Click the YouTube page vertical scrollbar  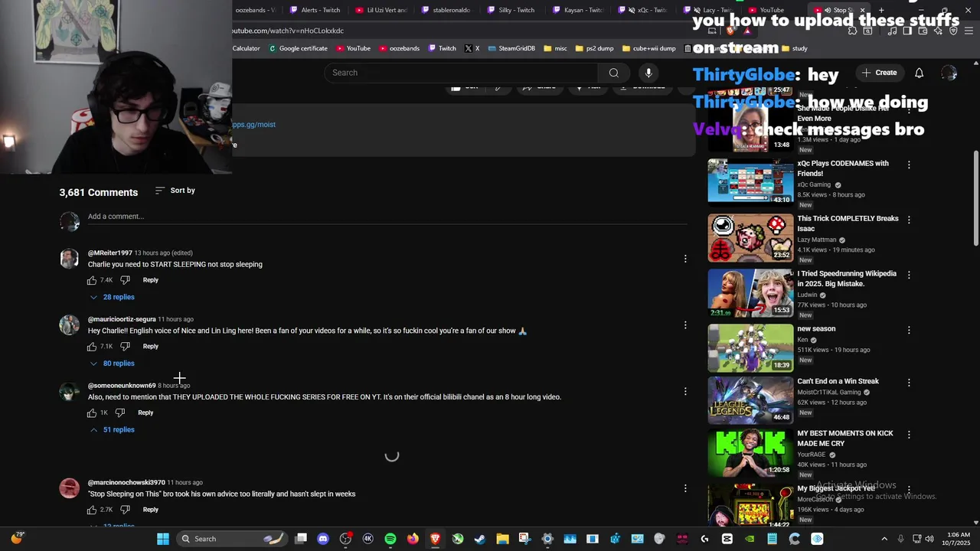pyautogui.click(x=975, y=199)
